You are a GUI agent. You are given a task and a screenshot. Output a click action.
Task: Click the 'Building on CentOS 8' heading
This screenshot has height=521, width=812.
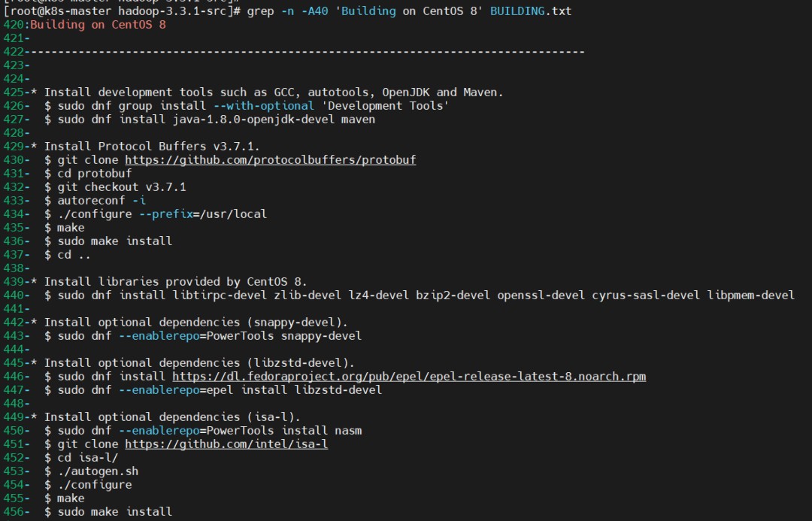98,25
